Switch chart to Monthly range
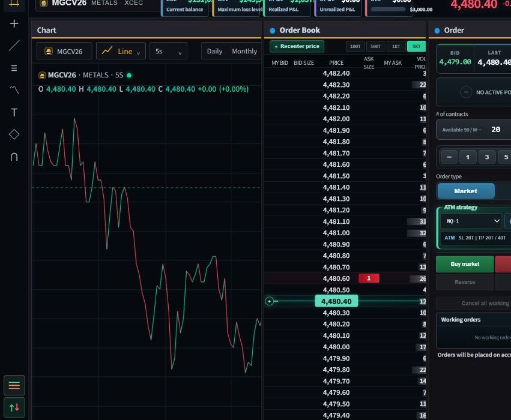 click(244, 51)
